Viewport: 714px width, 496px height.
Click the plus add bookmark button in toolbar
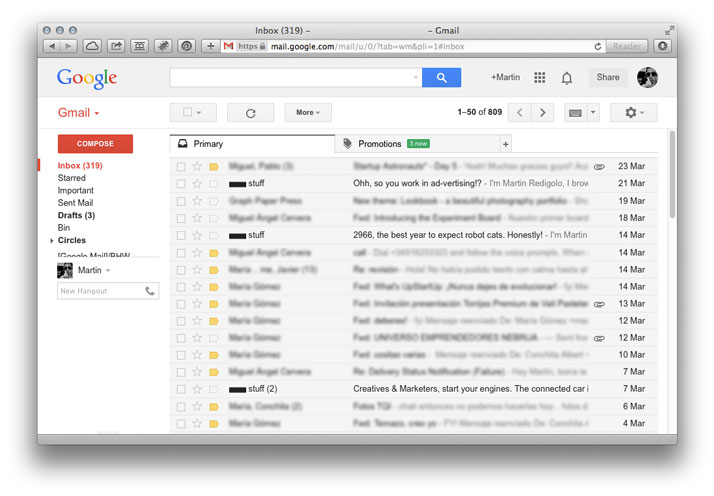tap(210, 46)
